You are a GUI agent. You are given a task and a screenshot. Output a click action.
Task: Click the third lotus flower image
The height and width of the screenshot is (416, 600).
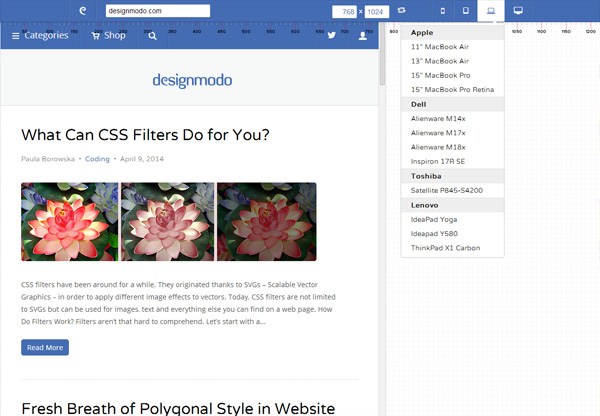point(267,222)
